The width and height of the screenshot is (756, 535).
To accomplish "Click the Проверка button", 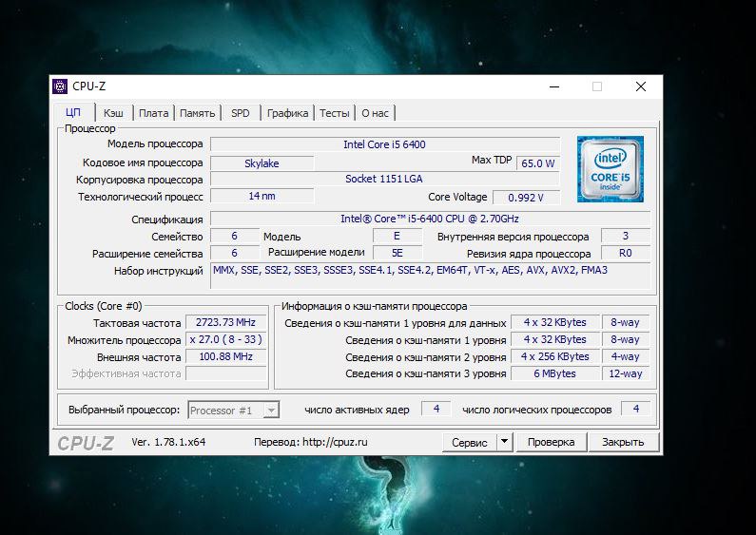I will [x=552, y=442].
